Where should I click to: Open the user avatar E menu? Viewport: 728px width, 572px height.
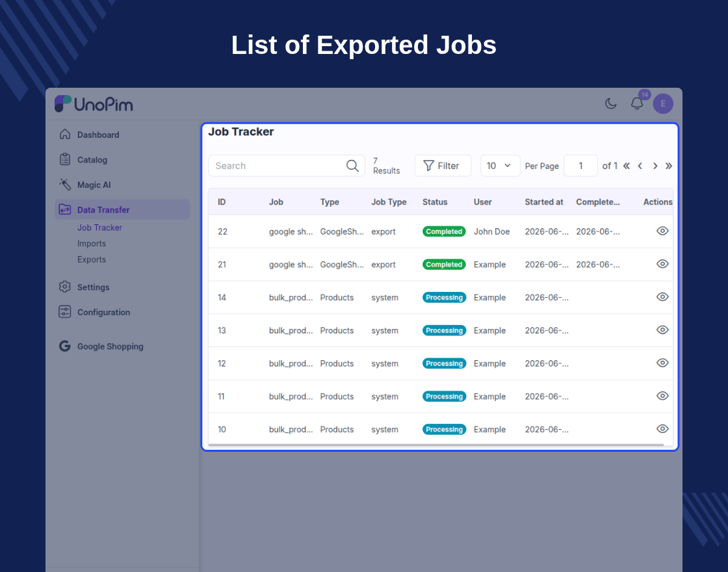pyautogui.click(x=663, y=103)
